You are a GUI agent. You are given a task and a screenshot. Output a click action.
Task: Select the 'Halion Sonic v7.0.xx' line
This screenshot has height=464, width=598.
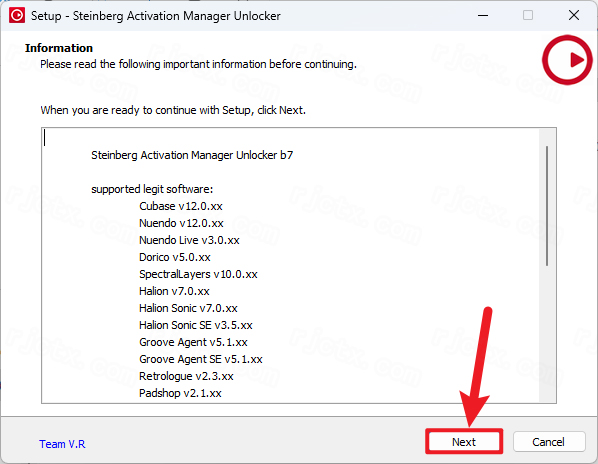click(x=188, y=308)
